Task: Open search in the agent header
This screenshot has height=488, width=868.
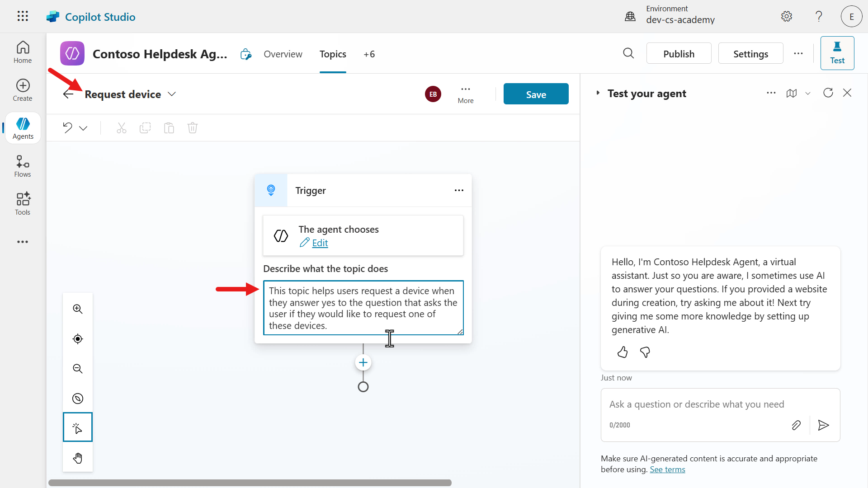Action: tap(629, 53)
